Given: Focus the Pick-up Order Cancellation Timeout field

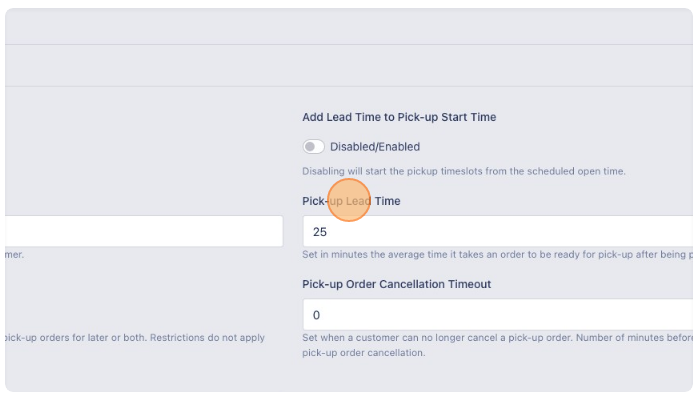Looking at the screenshot, I should pyautogui.click(x=498, y=315).
